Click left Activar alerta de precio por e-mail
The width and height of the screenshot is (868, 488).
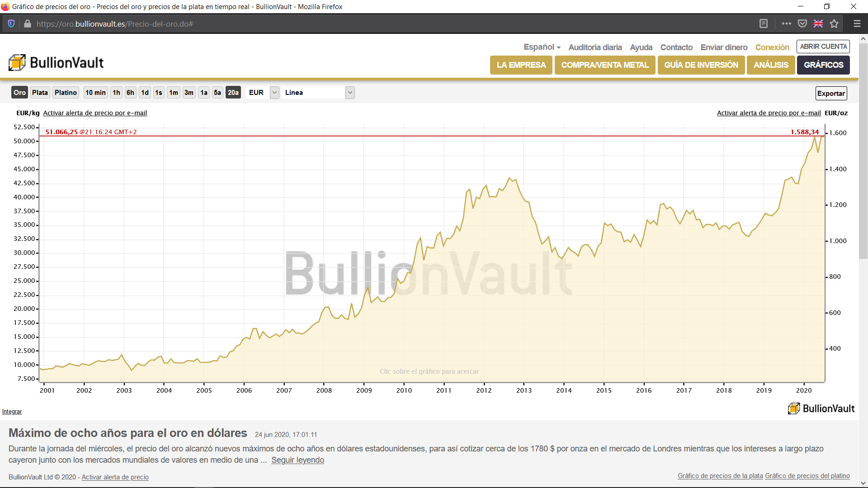(95, 113)
